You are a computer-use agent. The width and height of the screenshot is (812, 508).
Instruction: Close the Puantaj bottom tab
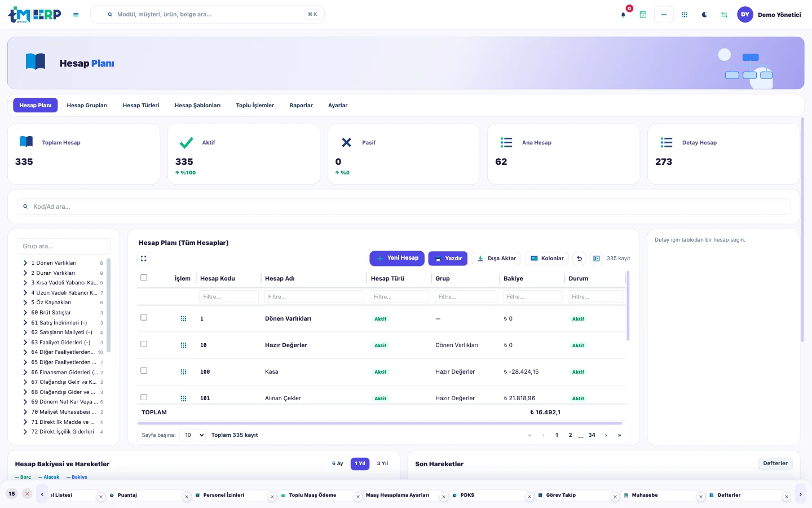click(x=187, y=497)
